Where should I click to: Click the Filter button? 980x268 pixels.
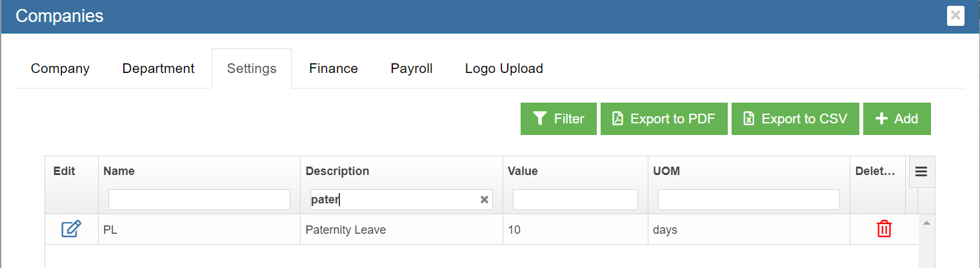point(558,119)
